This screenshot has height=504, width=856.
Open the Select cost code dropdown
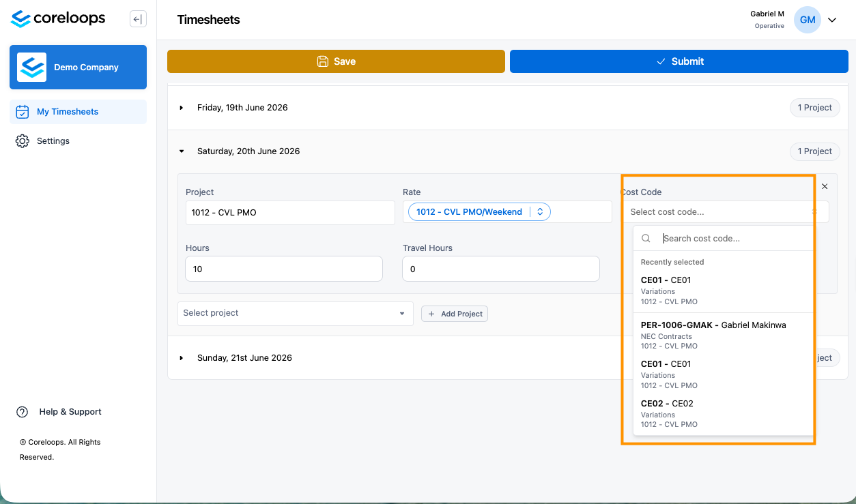click(725, 212)
